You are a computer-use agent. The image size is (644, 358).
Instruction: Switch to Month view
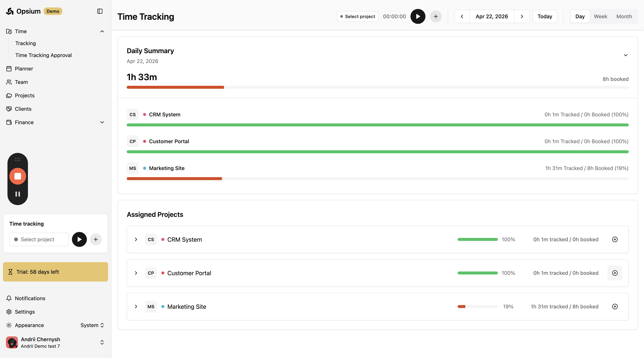tap(624, 17)
